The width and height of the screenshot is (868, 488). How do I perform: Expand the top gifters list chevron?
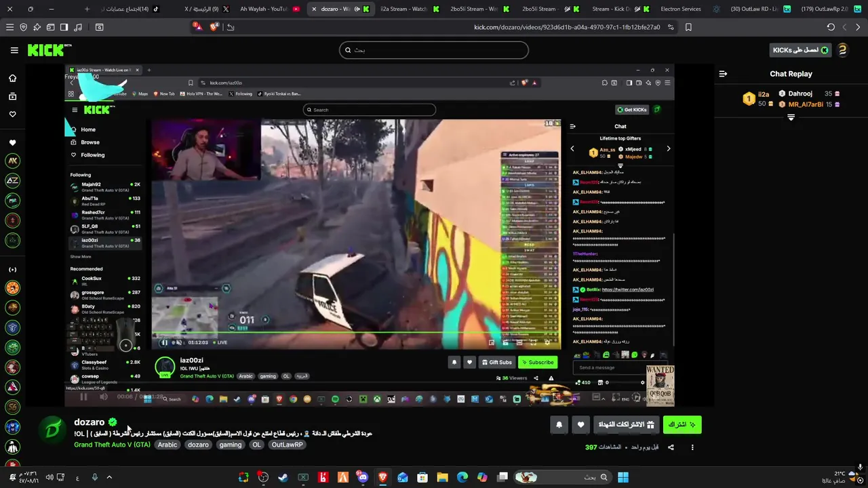point(791,117)
